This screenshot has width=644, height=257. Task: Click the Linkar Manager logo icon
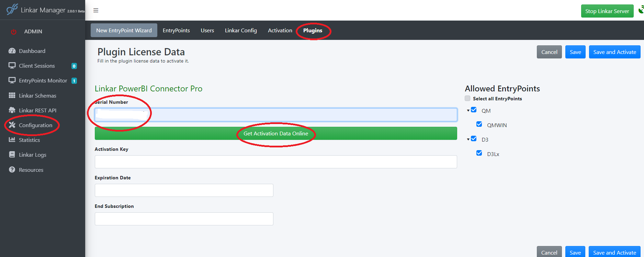pos(12,9)
